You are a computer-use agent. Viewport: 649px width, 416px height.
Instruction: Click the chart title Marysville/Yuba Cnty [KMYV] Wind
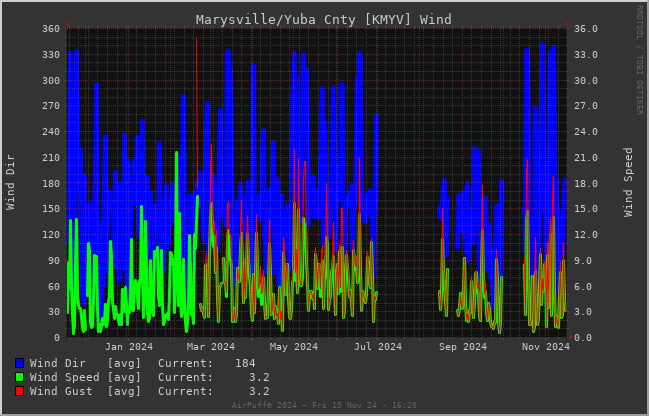point(323,20)
